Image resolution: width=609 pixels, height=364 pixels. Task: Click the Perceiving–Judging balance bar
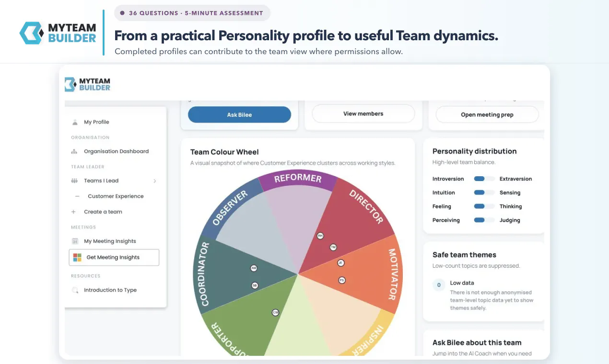click(x=484, y=220)
